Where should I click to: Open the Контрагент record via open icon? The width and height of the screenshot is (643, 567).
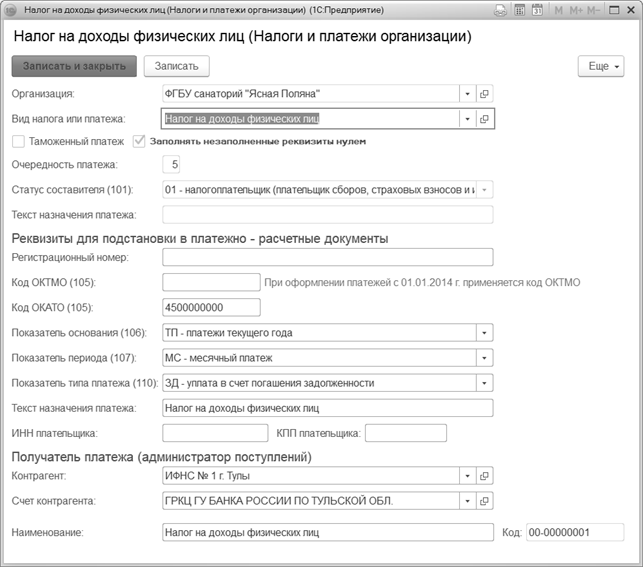point(484,476)
